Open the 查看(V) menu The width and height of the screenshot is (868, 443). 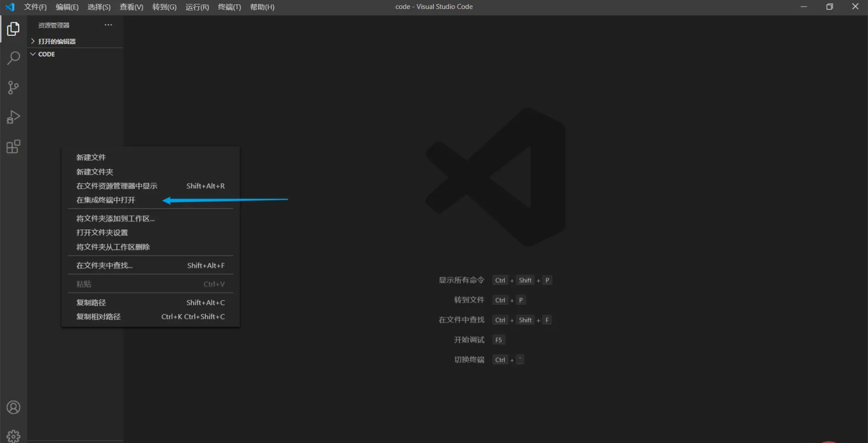[131, 7]
